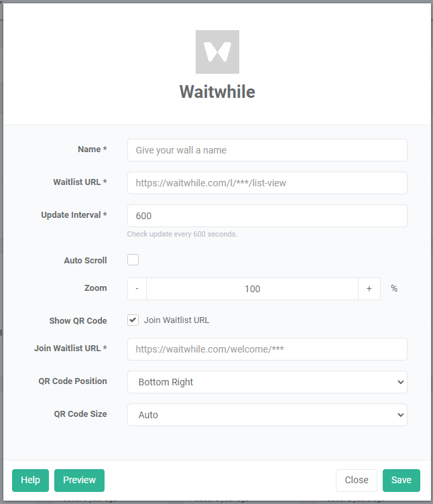Click the 'Join Waitlist URL' checkbox label
The image size is (433, 504).
coord(176,320)
